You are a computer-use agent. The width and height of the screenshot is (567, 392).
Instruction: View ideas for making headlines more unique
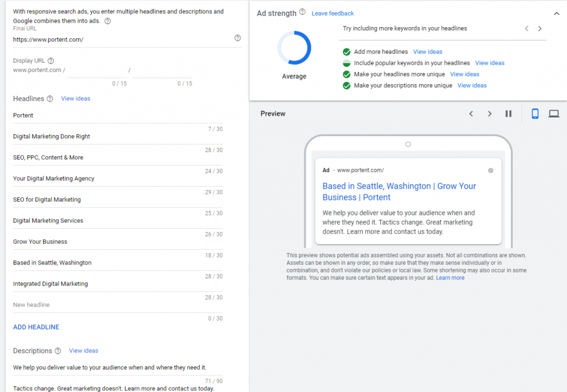point(465,74)
